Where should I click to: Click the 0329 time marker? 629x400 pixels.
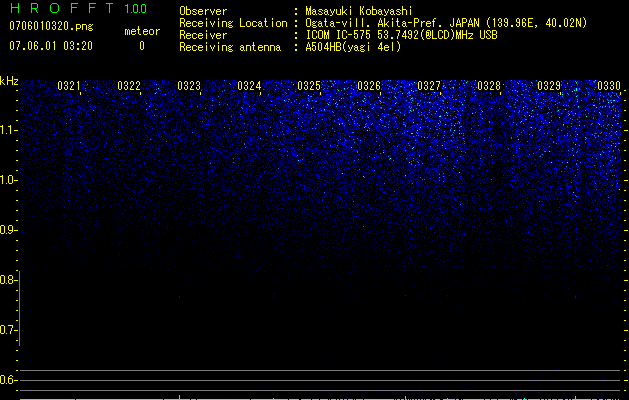point(549,86)
